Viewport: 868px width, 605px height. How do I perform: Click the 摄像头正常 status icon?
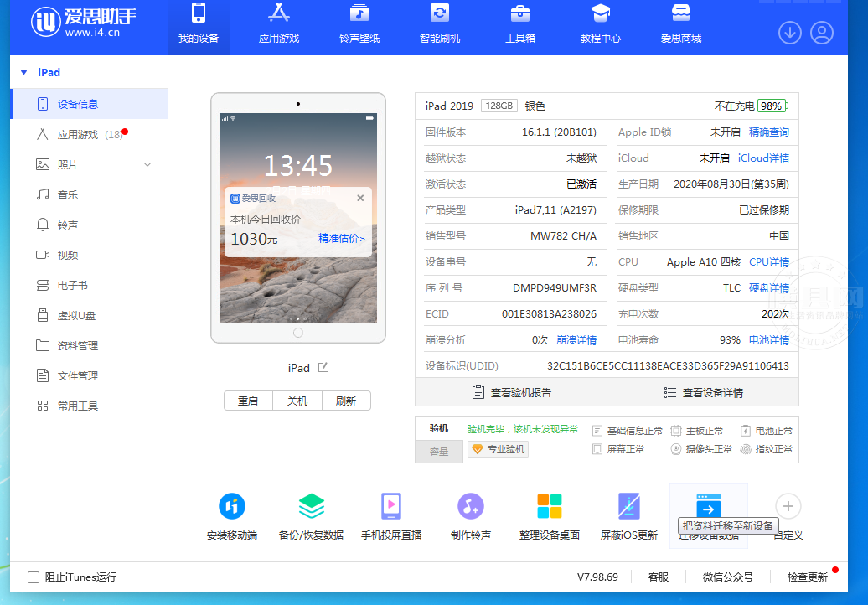tap(675, 449)
